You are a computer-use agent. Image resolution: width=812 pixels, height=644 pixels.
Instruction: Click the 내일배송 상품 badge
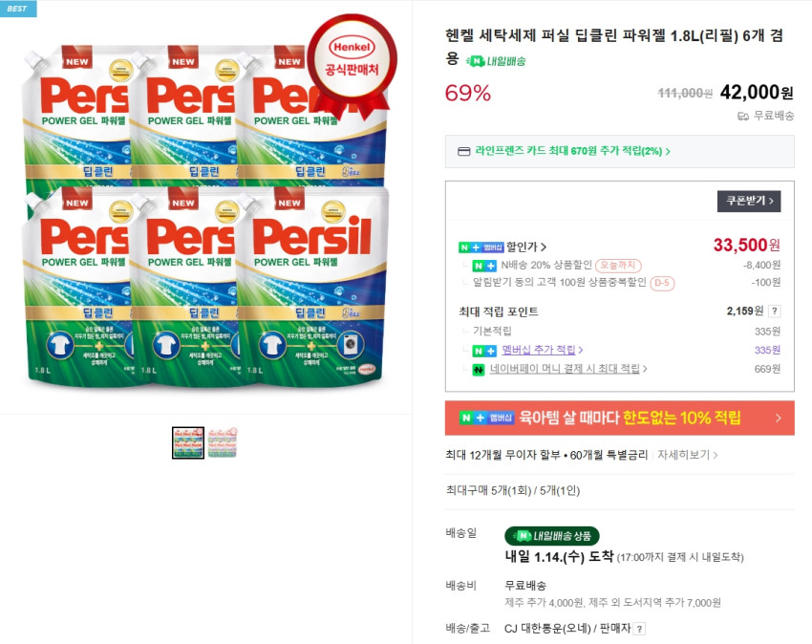click(x=551, y=536)
